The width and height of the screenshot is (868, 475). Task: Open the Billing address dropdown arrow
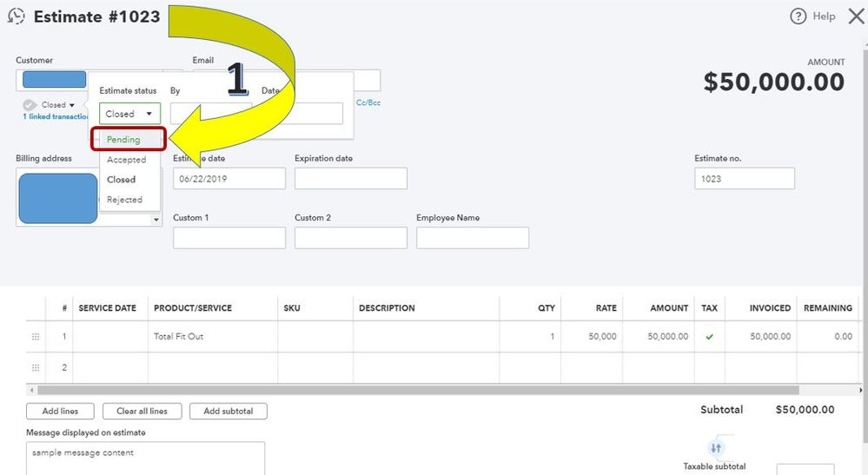pyautogui.click(x=156, y=220)
